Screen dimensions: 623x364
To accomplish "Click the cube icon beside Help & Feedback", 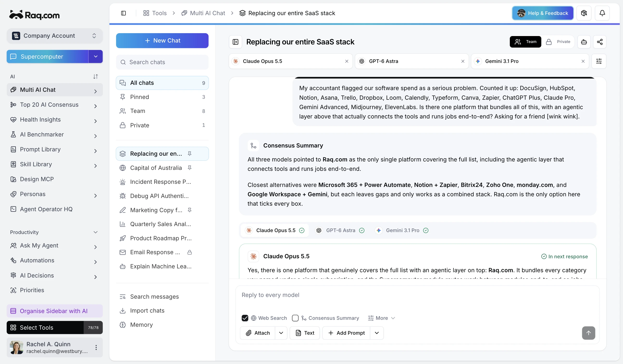I will click(x=584, y=13).
